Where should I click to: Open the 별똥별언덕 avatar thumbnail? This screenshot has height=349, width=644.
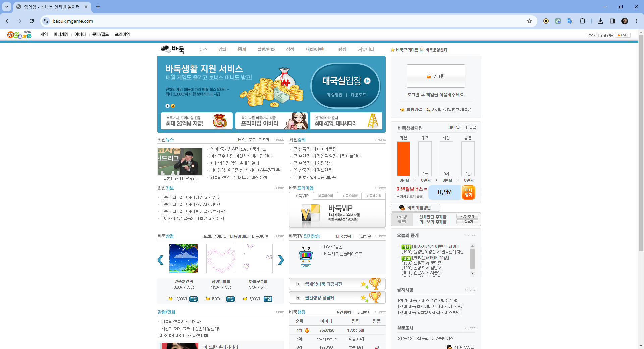183,258
